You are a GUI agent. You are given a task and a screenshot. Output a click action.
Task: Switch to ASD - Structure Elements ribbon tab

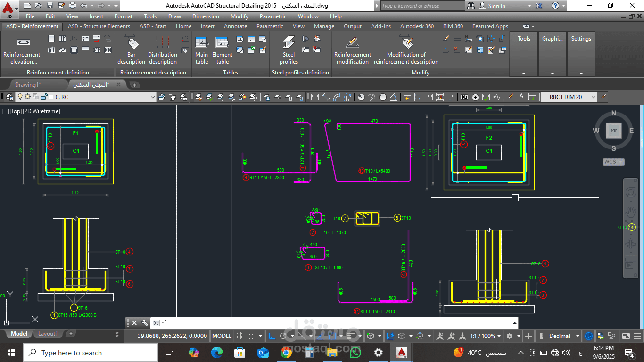click(x=99, y=26)
